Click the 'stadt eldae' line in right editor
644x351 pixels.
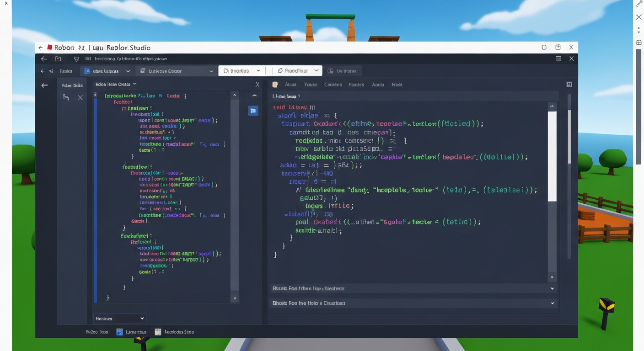tap(307, 116)
